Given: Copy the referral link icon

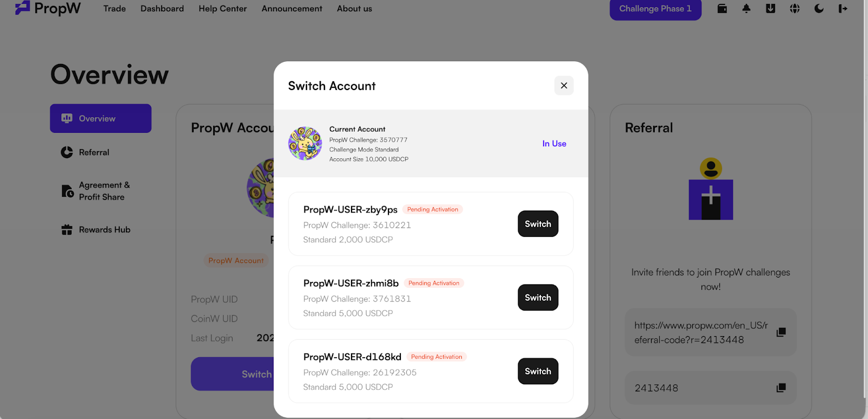Looking at the screenshot, I should (x=781, y=332).
